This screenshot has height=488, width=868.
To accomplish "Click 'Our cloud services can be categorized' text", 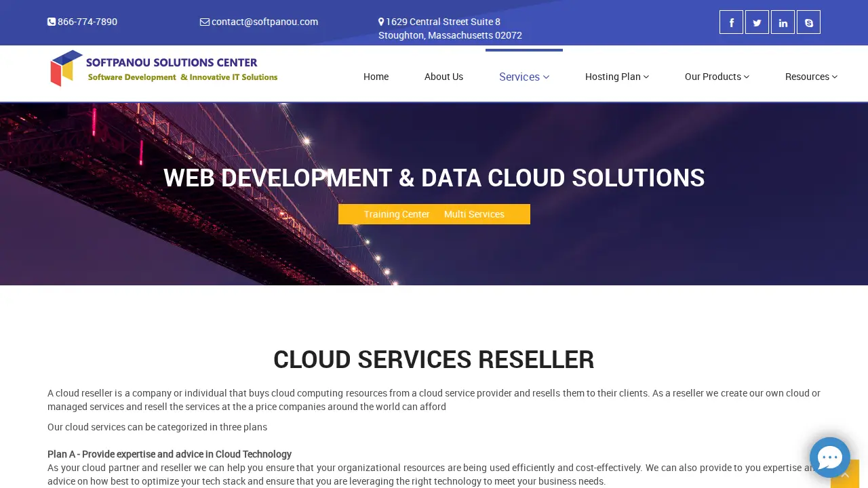I will (157, 427).
